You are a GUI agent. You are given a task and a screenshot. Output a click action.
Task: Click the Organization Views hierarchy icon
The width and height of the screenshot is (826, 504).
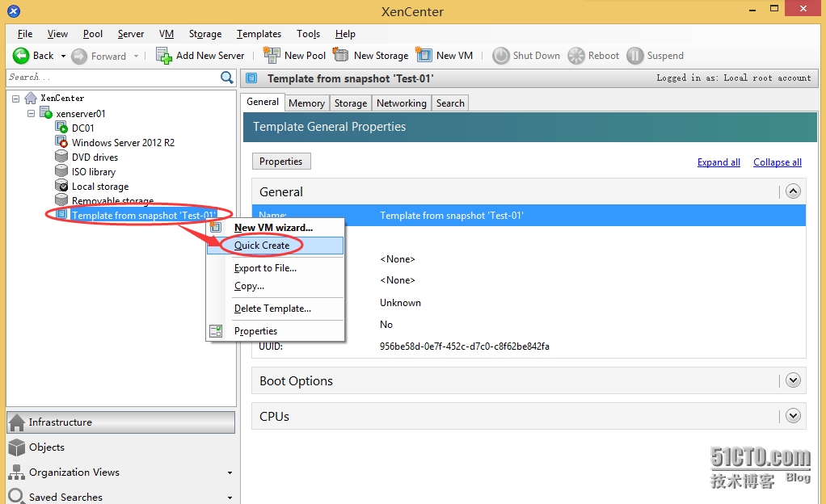click(x=16, y=472)
